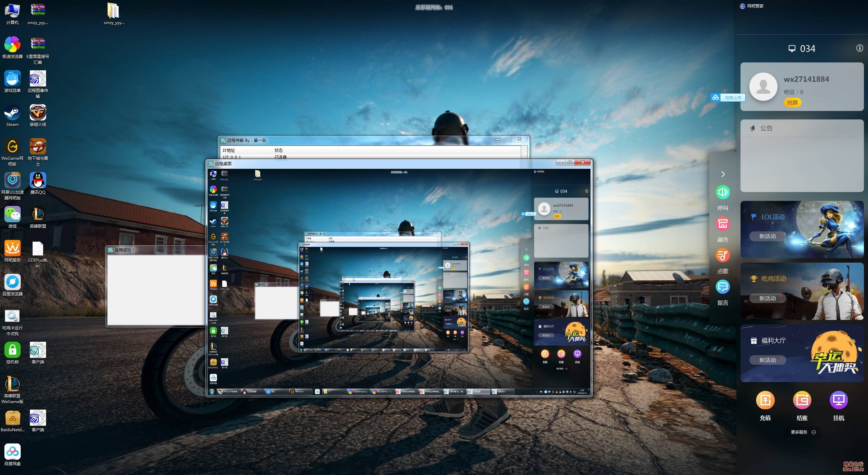The width and height of the screenshot is (868, 475).
Task: Launch the 英雄联盟WeGame版 desktop icon
Action: (12, 389)
